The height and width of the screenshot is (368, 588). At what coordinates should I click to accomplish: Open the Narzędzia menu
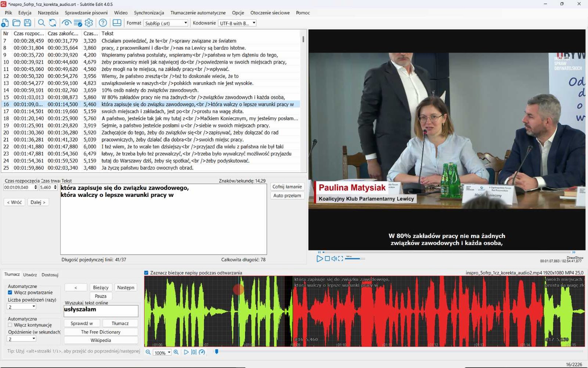tap(48, 13)
